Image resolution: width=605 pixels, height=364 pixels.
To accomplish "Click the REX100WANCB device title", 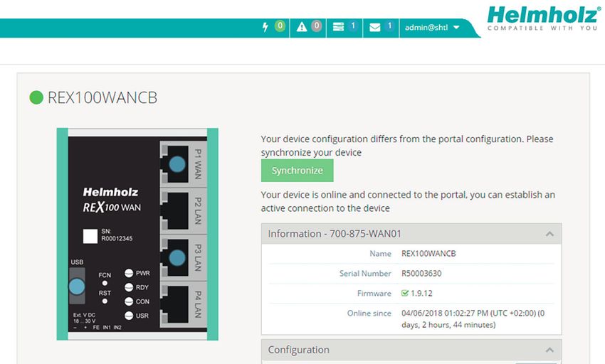I will point(102,97).
